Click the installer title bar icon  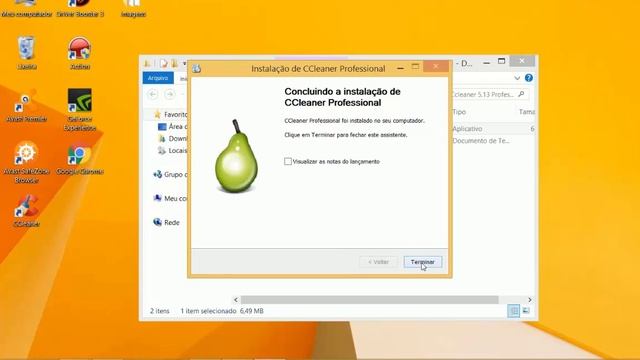197,69
